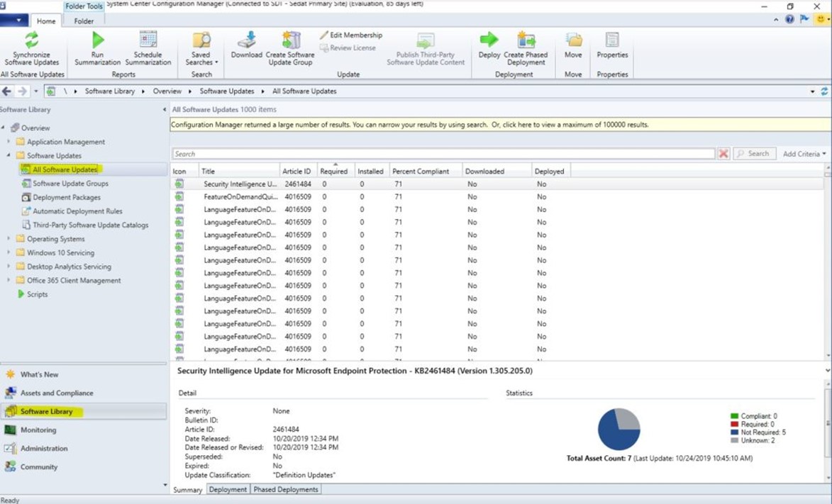Click the navigation Forward arrow
This screenshot has width=832, height=504.
pos(22,91)
